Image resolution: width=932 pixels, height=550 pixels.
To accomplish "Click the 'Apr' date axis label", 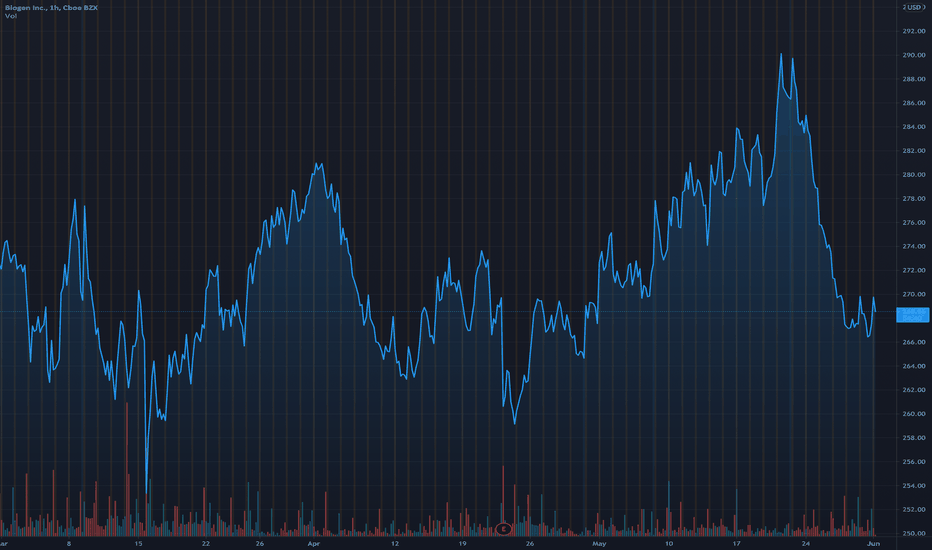I will (x=314, y=543).
